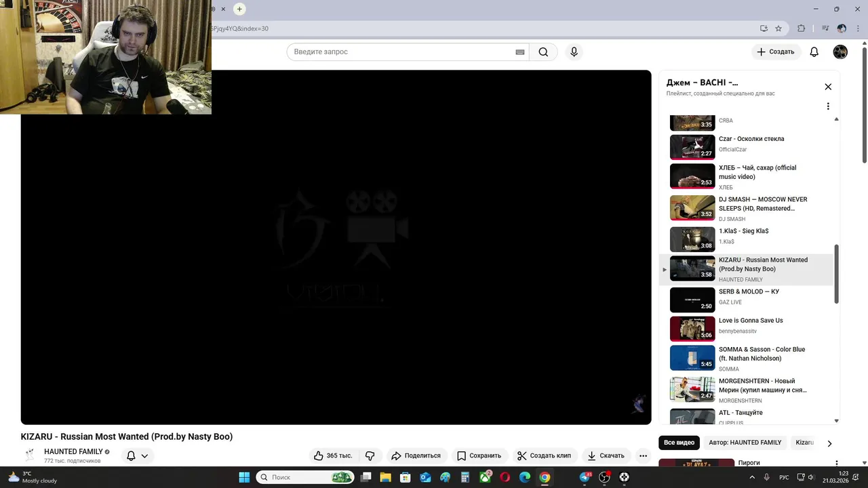Click the search magnifier button
868x488 pixels.
point(543,52)
